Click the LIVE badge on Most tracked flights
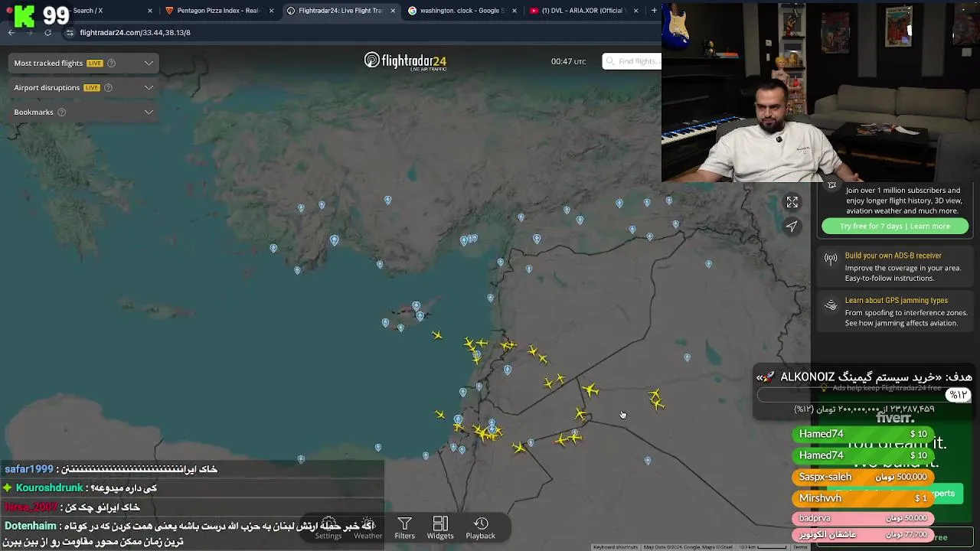 94,63
